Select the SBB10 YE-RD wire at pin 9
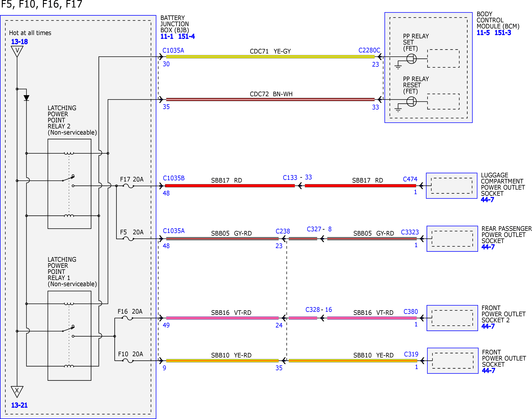532x419 pixels. (x=222, y=361)
